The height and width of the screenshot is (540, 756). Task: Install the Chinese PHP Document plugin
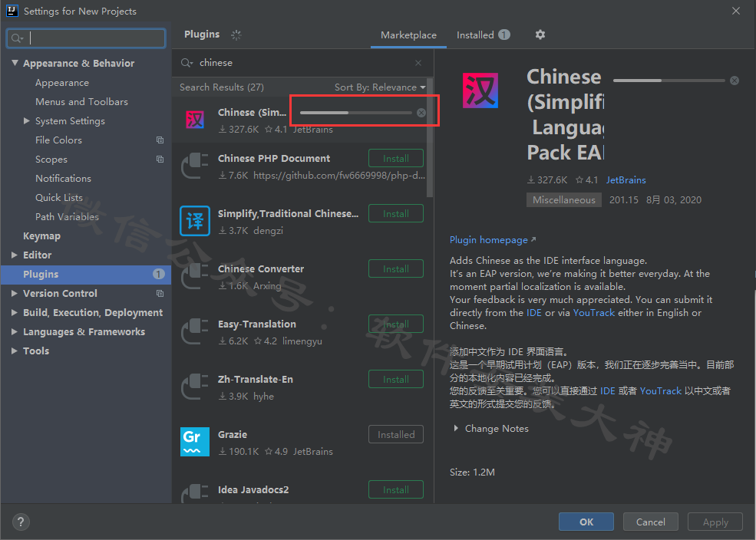(x=396, y=159)
